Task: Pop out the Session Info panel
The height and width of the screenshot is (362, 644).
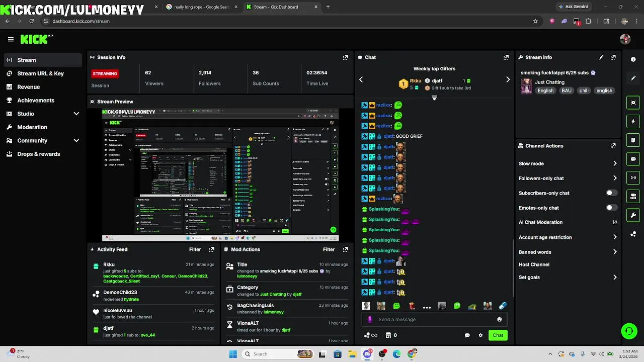Action: coord(345,57)
